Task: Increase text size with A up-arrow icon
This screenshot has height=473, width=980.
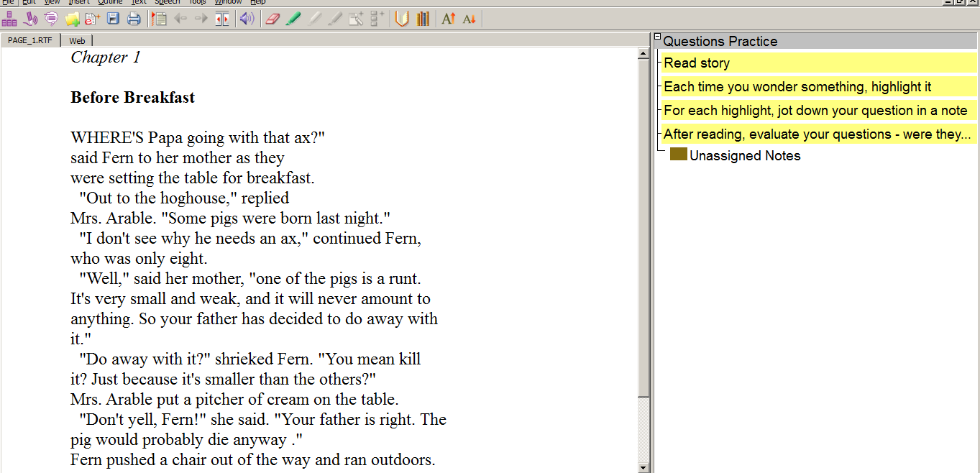Action: [x=449, y=19]
